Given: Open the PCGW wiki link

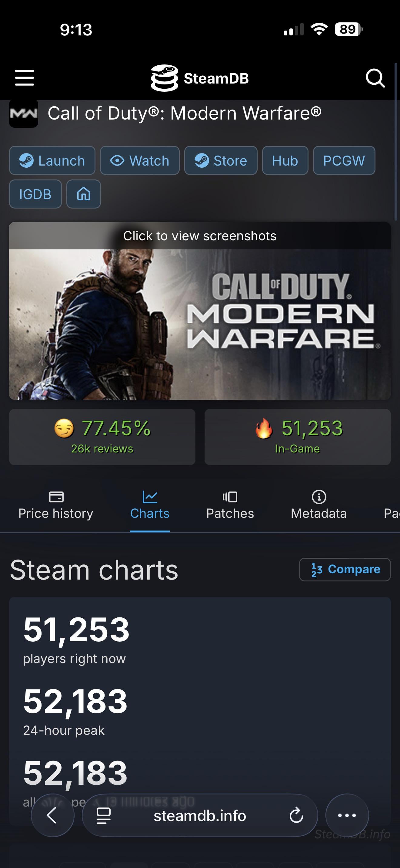Looking at the screenshot, I should (x=344, y=161).
